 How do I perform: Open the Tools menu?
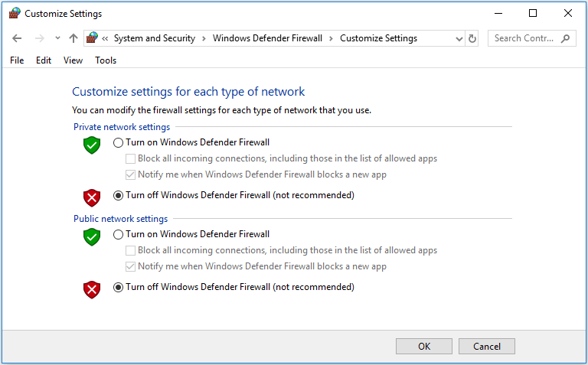point(106,60)
